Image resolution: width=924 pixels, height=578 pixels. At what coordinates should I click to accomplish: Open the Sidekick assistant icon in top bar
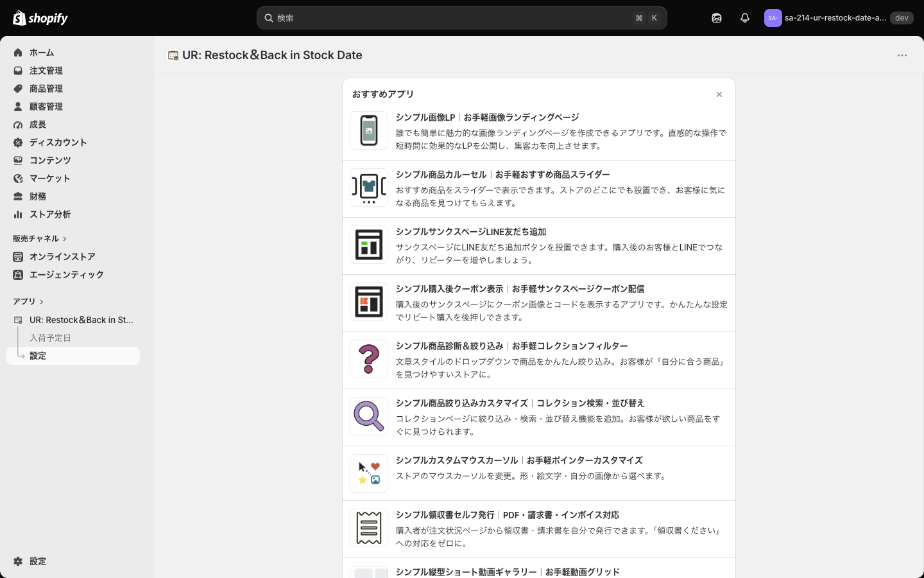coord(717,18)
